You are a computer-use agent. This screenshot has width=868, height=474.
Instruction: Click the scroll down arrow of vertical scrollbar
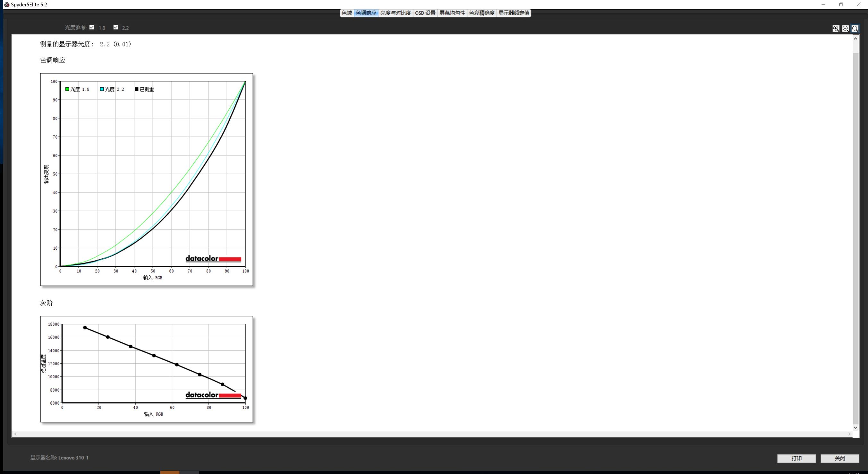(x=855, y=427)
